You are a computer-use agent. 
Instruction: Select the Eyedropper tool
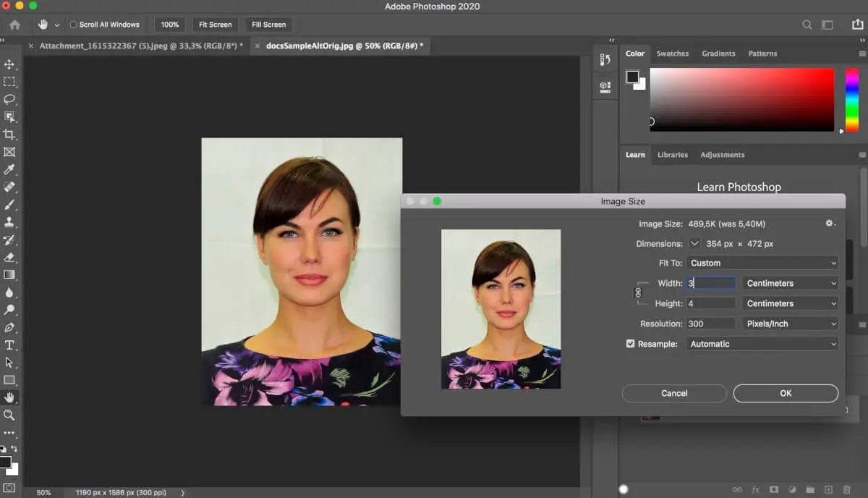click(9, 169)
